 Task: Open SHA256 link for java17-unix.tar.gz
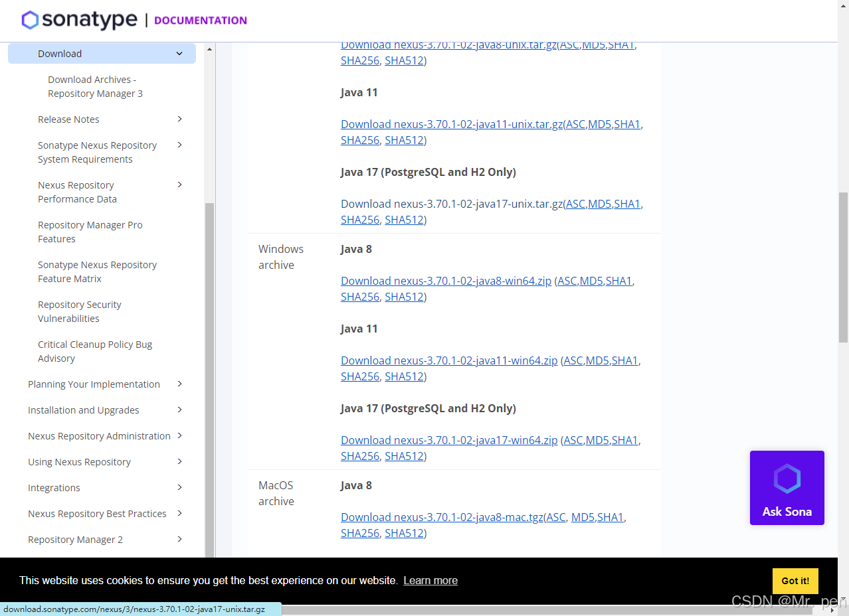tap(360, 220)
